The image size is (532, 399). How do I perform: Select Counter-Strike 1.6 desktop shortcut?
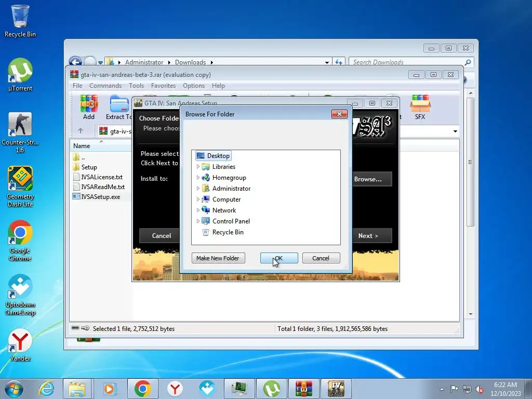tap(20, 132)
